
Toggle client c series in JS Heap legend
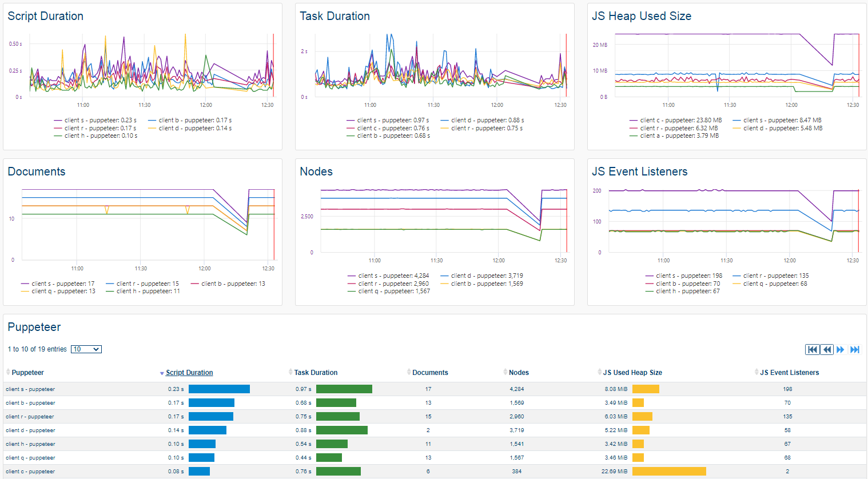675,120
